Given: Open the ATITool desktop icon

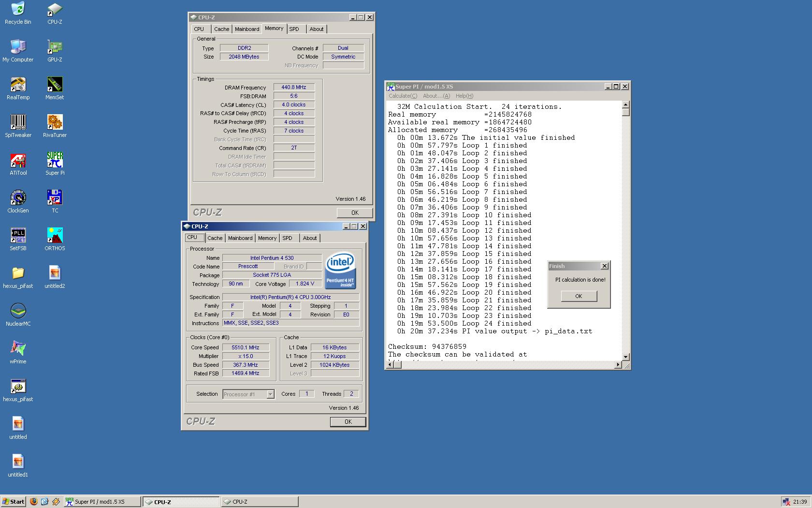Looking at the screenshot, I should point(18,164).
